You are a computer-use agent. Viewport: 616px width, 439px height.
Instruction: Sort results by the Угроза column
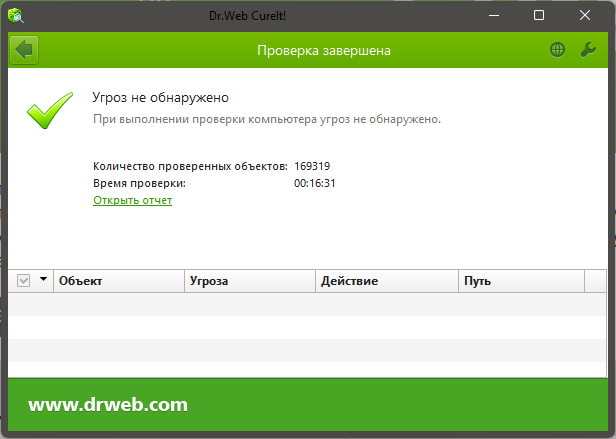250,281
